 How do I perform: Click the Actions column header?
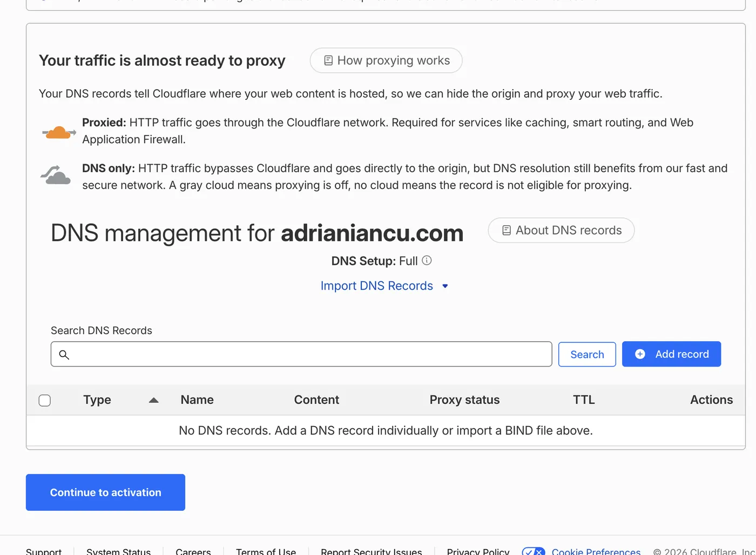click(711, 400)
